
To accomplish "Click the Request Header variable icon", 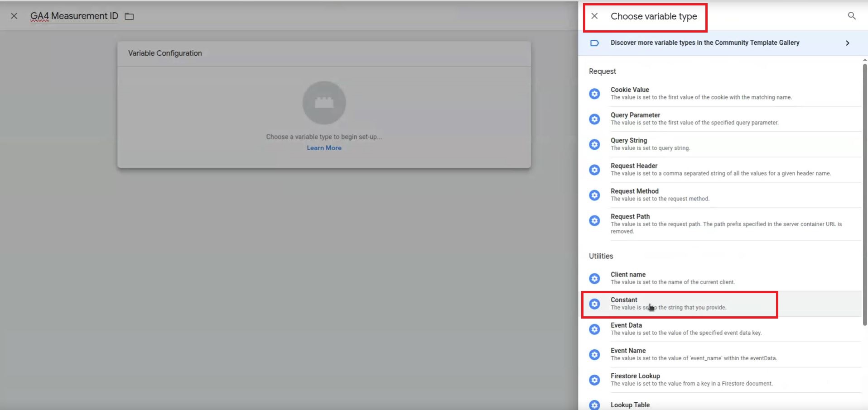I will [x=594, y=170].
